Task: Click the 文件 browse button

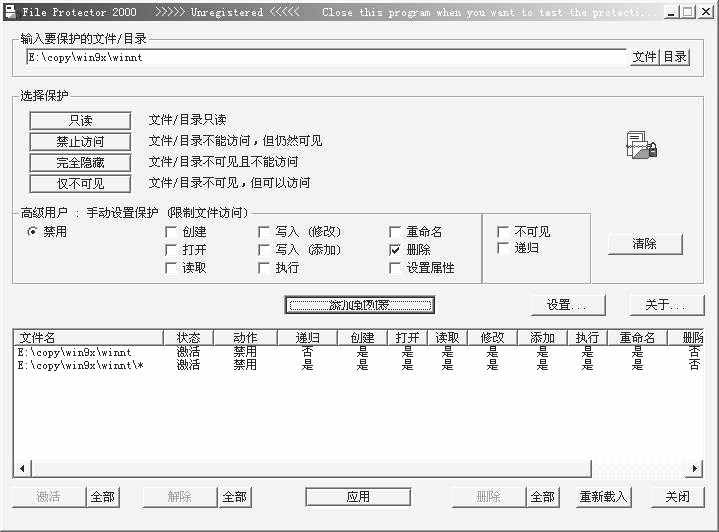Action: [x=645, y=57]
